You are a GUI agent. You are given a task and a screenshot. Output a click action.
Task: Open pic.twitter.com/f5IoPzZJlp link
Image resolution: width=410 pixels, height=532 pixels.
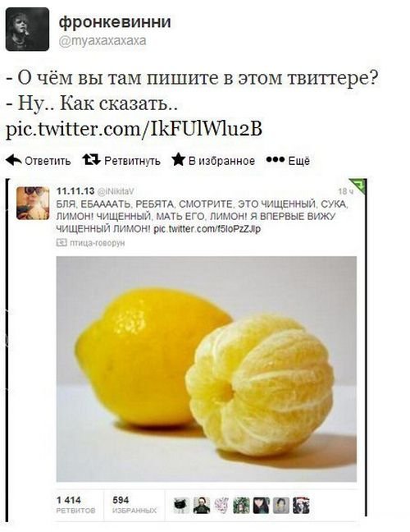click(x=207, y=229)
